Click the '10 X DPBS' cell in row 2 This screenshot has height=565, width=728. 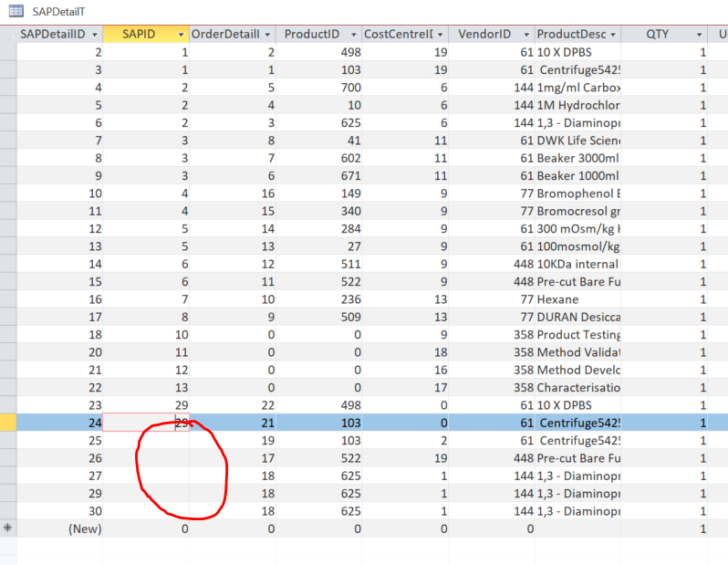coord(577,52)
